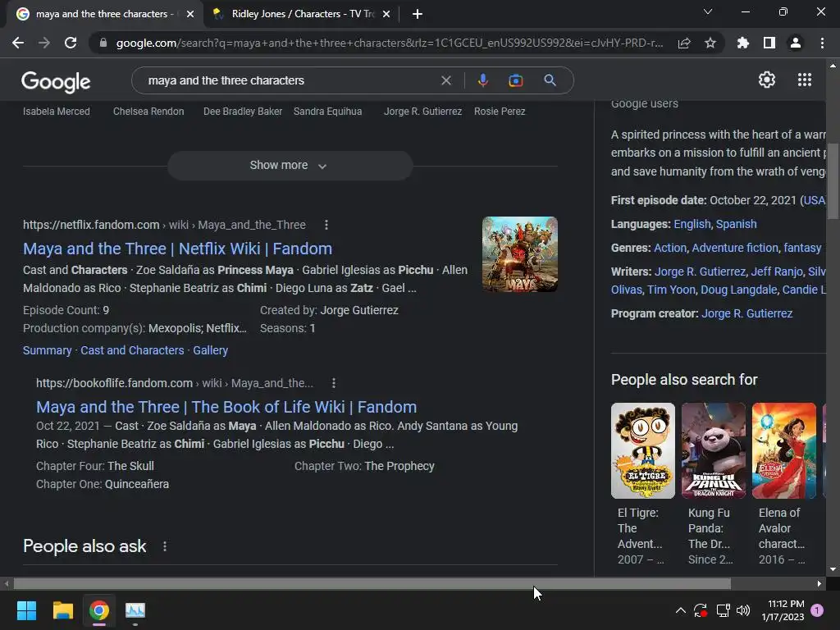This screenshot has height=630, width=840.
Task: Bookmark this page with the star
Action: coord(710,43)
